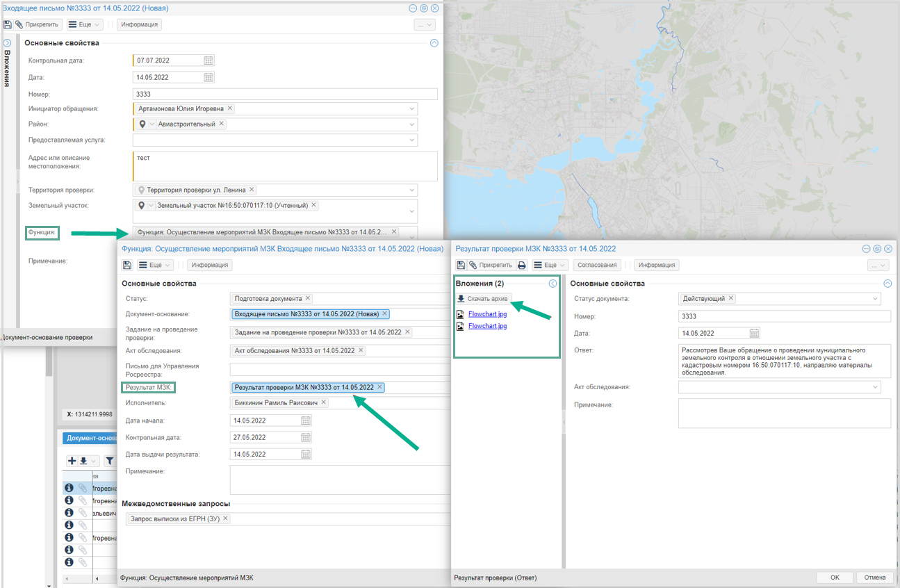Screen dimensions: 900x588
Task: Click the info icon in the 'альевич' table row
Action: tap(69, 513)
